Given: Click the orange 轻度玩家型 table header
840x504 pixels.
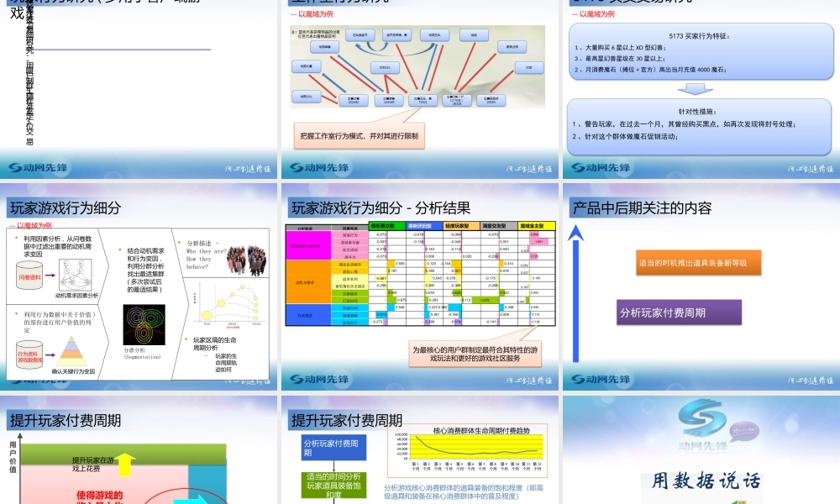Looking at the screenshot, I should click(462, 226).
